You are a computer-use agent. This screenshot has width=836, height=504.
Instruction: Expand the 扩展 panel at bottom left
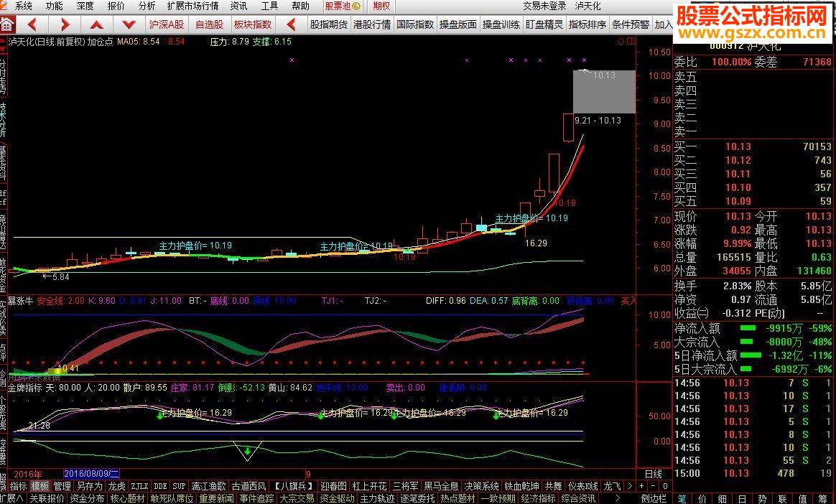click(x=12, y=499)
